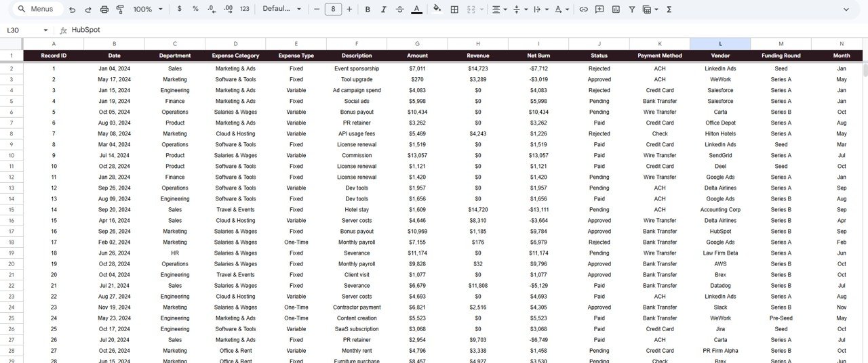This screenshot has width=868, height=363.
Task: Click the vendor cell 'Law Firm Beta'
Action: click(720, 253)
